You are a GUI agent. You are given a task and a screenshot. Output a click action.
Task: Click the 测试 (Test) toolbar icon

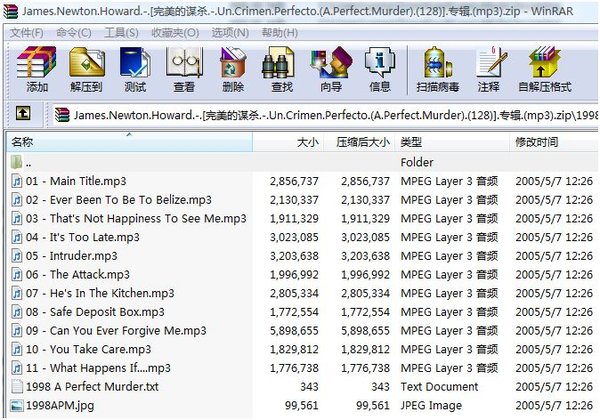pos(135,70)
